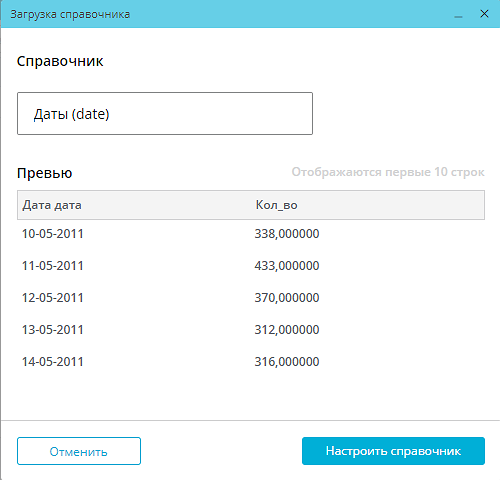
Task: Click the value 312,000000
Action: (x=287, y=330)
